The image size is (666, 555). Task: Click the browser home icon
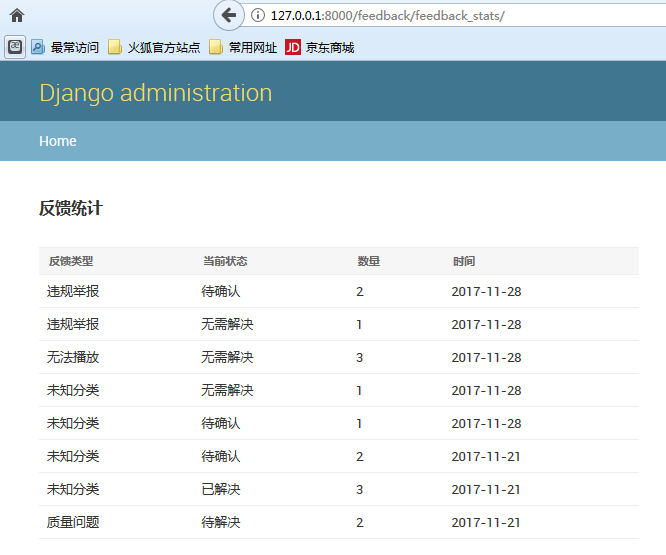(17, 16)
